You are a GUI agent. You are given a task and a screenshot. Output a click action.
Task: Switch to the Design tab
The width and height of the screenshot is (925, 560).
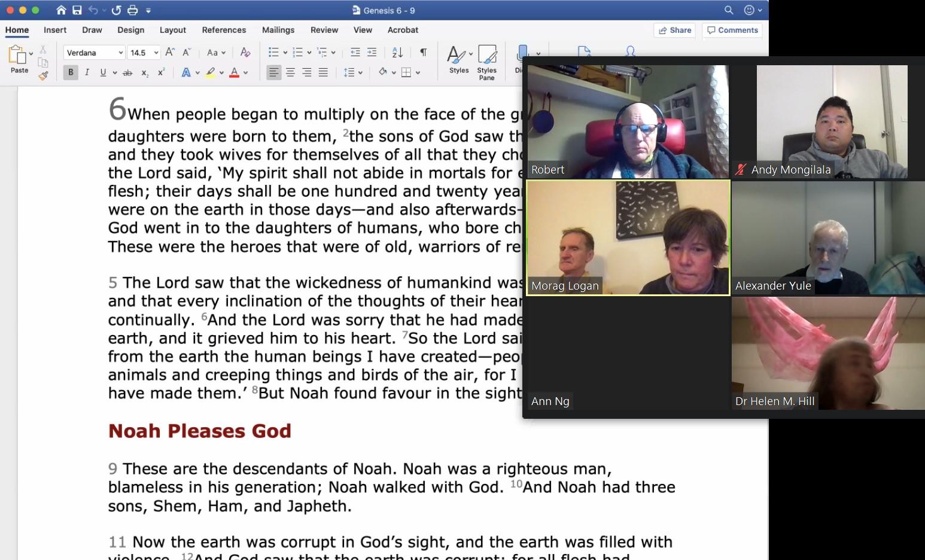click(x=131, y=30)
